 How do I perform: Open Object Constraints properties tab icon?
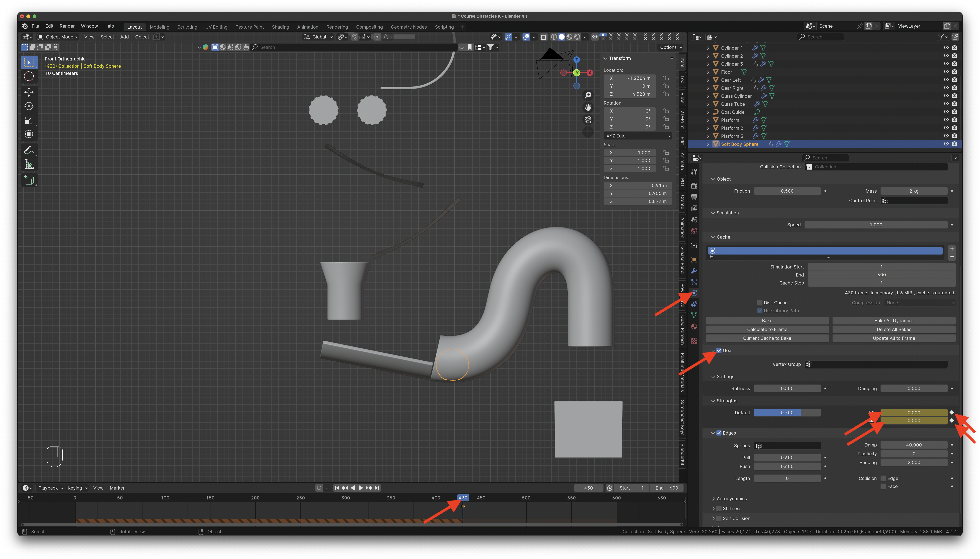[x=694, y=304]
